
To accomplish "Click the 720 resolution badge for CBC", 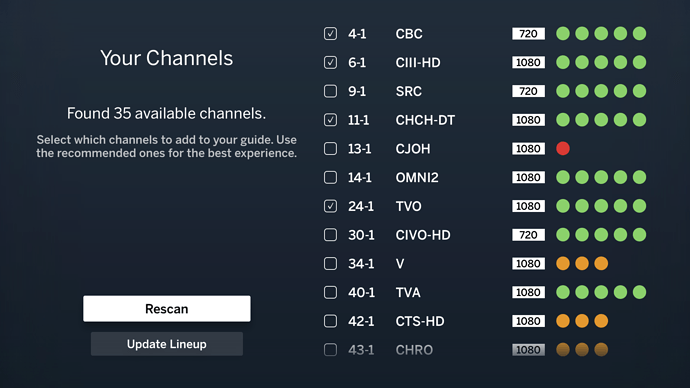I will click(528, 33).
